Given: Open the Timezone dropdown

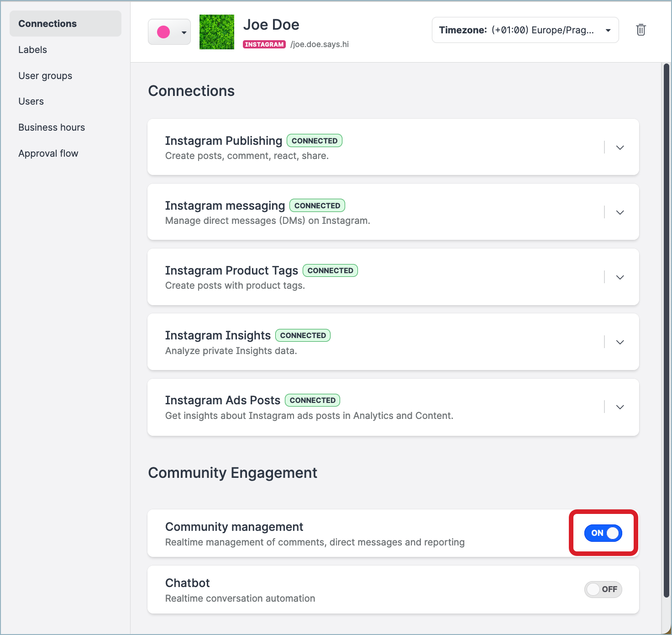Looking at the screenshot, I should pos(525,30).
